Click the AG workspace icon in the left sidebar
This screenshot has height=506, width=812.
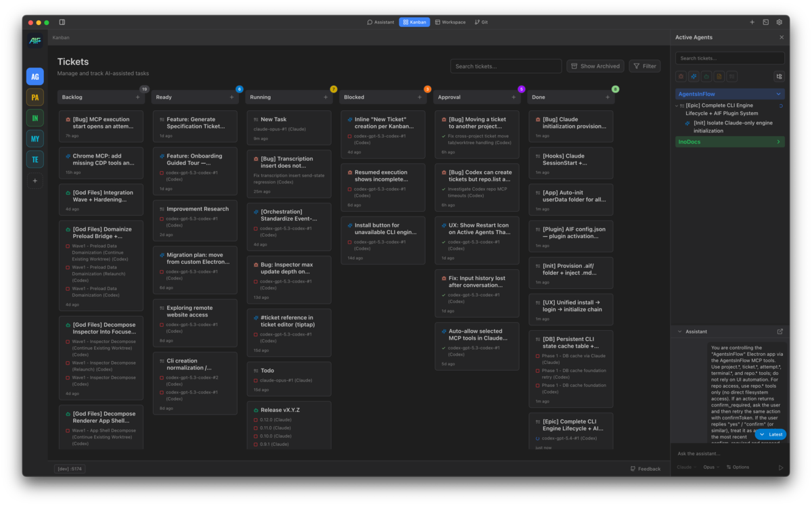tap(35, 76)
